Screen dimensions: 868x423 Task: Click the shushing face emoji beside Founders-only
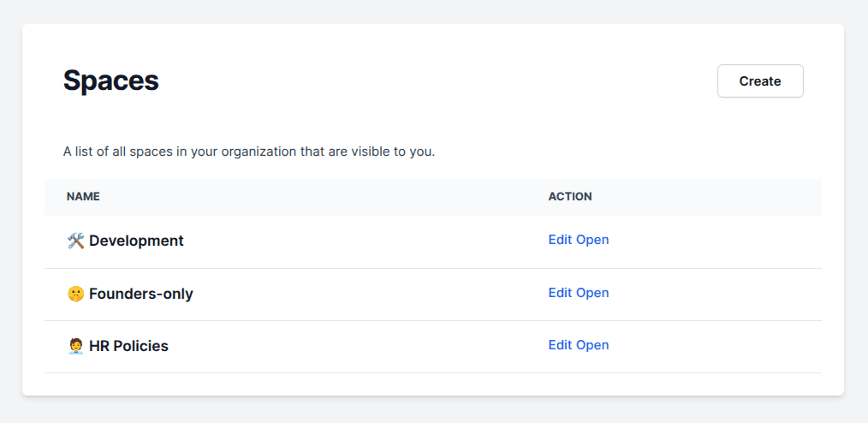(x=75, y=295)
